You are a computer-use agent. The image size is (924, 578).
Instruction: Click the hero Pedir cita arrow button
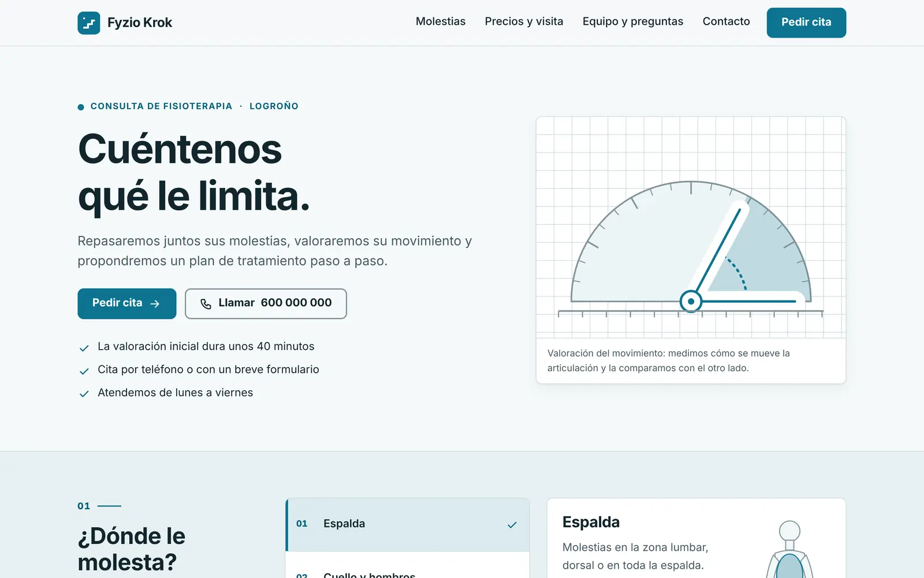coord(127,303)
